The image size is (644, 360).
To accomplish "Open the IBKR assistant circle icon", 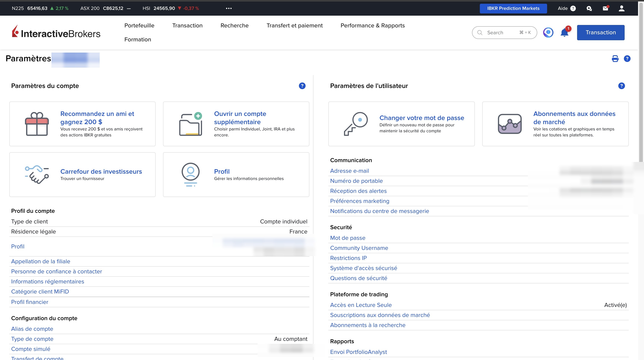I will (x=548, y=32).
